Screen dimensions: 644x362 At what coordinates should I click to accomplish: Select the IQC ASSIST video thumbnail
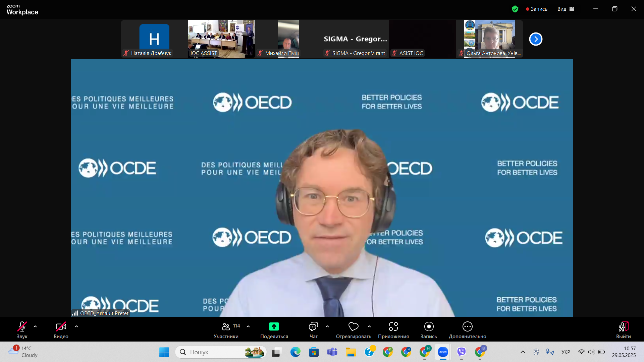221,39
